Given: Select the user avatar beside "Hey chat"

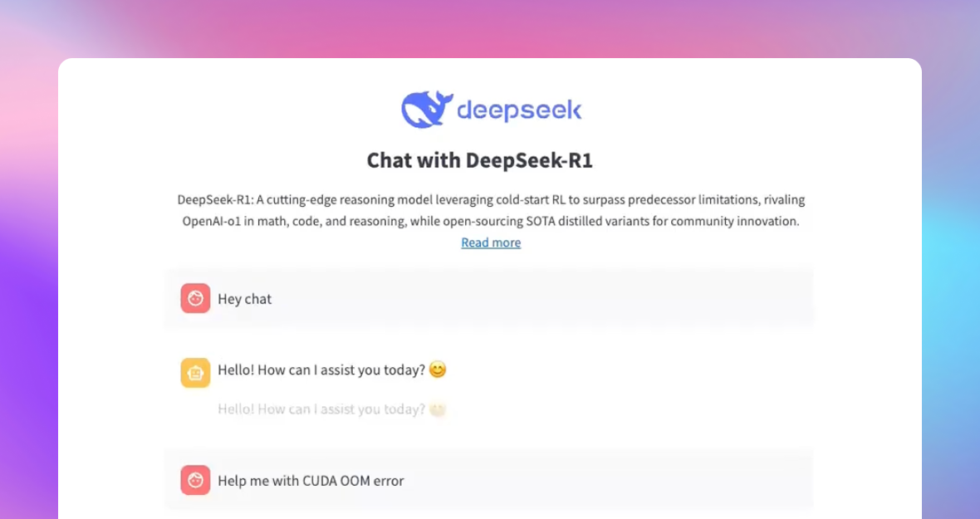Looking at the screenshot, I should pos(195,298).
